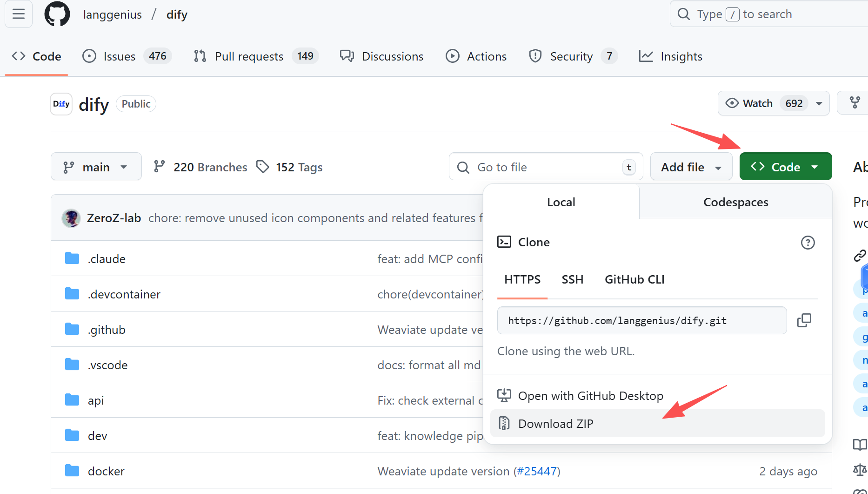Open the latest commit message link
The image size is (868, 494).
pos(316,218)
